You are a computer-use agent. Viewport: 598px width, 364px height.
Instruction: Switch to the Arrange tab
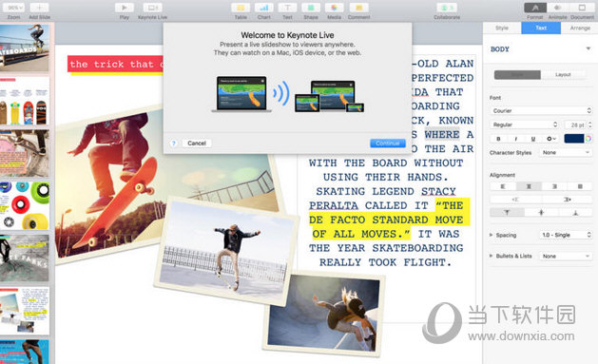click(580, 28)
